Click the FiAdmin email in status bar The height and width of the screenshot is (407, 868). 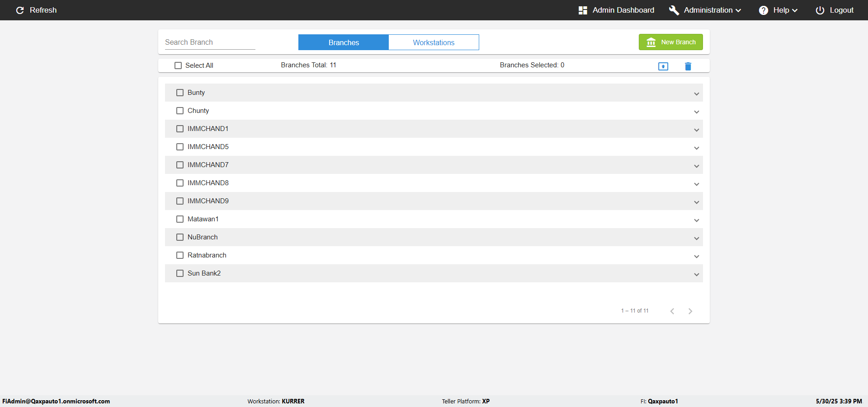point(56,401)
